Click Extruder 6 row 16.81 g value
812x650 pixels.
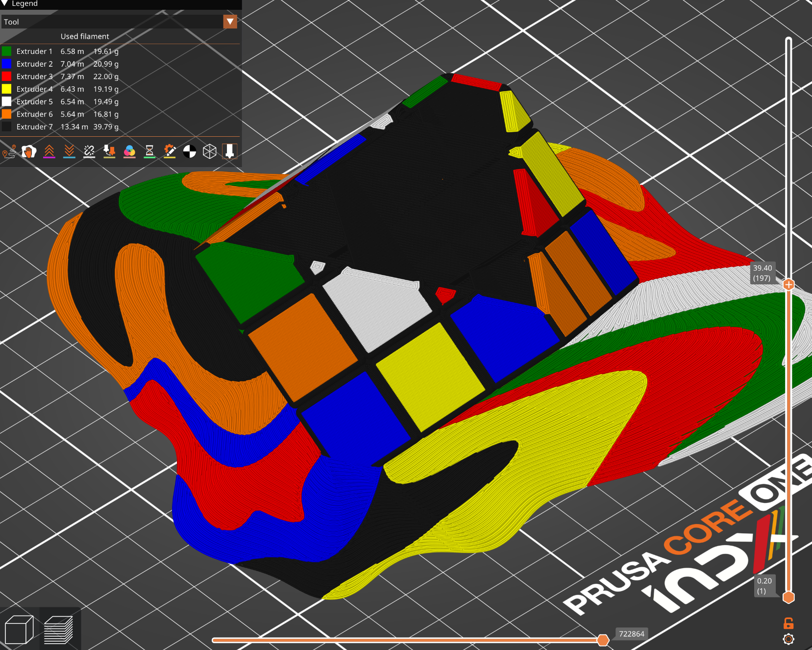[x=106, y=114]
